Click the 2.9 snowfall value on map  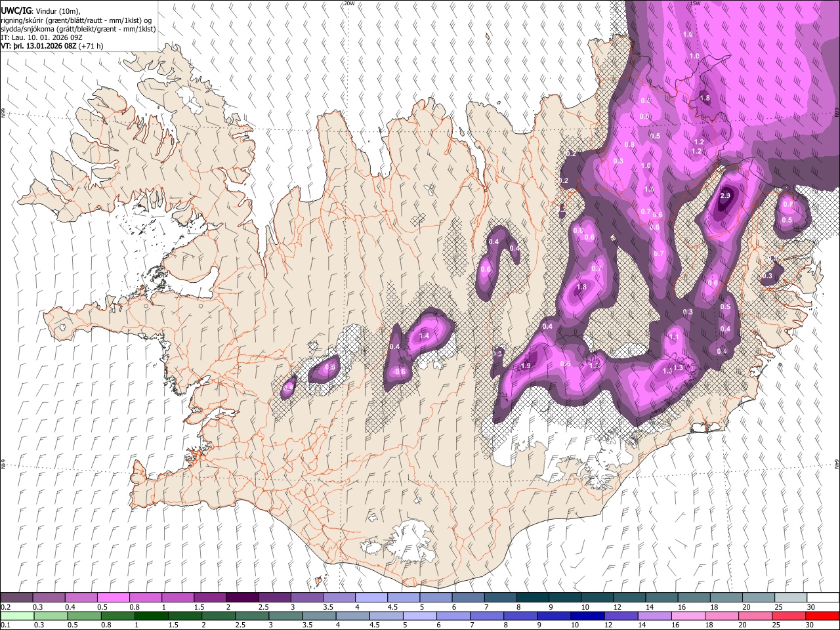pyautogui.click(x=725, y=196)
